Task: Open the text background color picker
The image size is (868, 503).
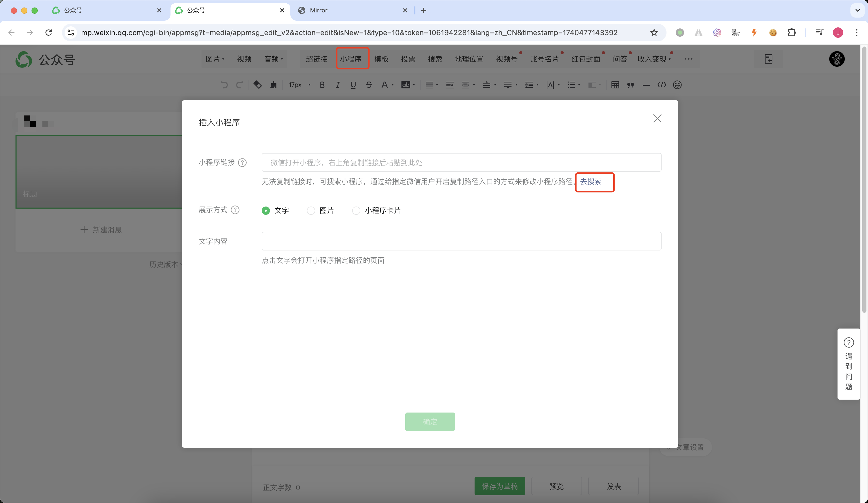Action: 408,85
